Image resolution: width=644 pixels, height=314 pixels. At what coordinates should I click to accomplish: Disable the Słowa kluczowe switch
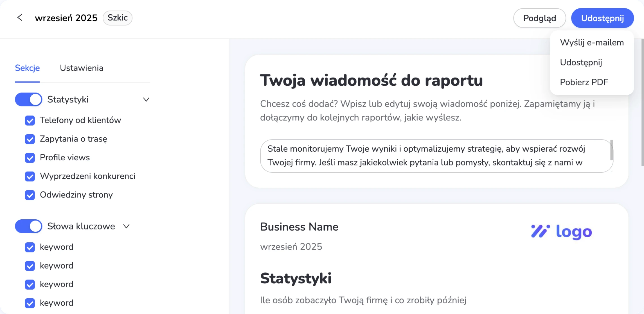point(28,226)
